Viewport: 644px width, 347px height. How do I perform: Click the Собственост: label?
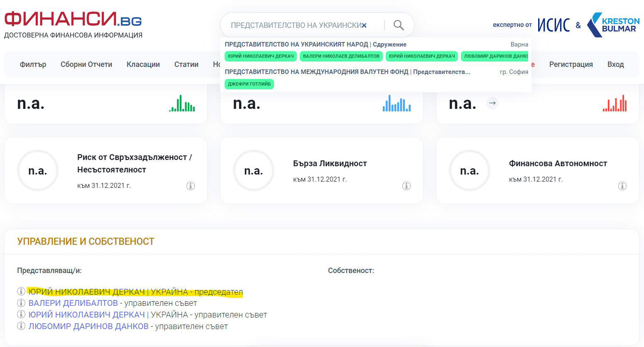pyautogui.click(x=351, y=271)
